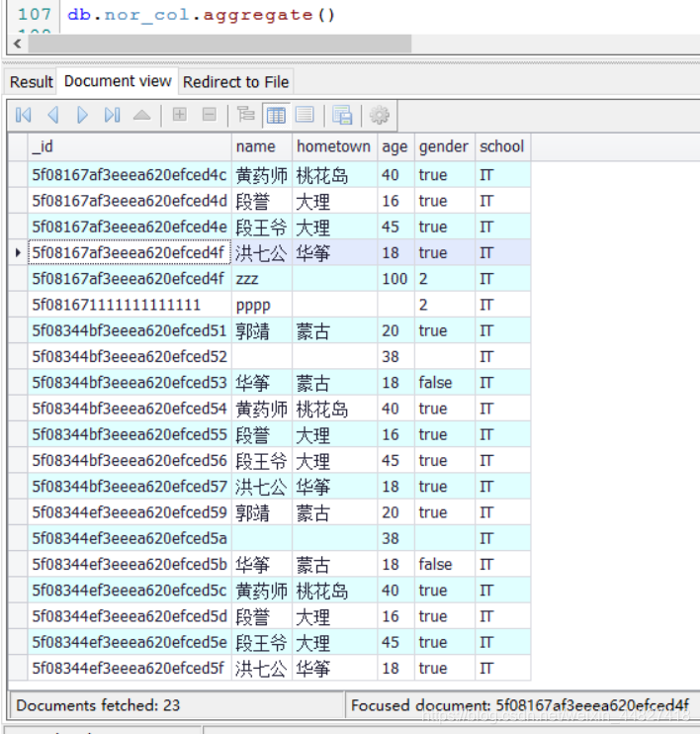Click hometown 桃花岛 in row efced4c
This screenshot has height=734, width=700.
[x=334, y=175]
